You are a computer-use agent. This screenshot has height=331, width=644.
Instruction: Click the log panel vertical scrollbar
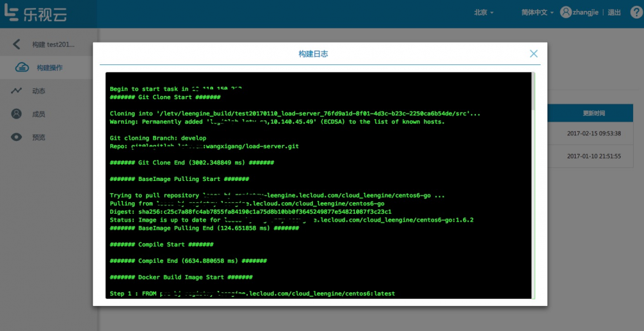(533, 91)
